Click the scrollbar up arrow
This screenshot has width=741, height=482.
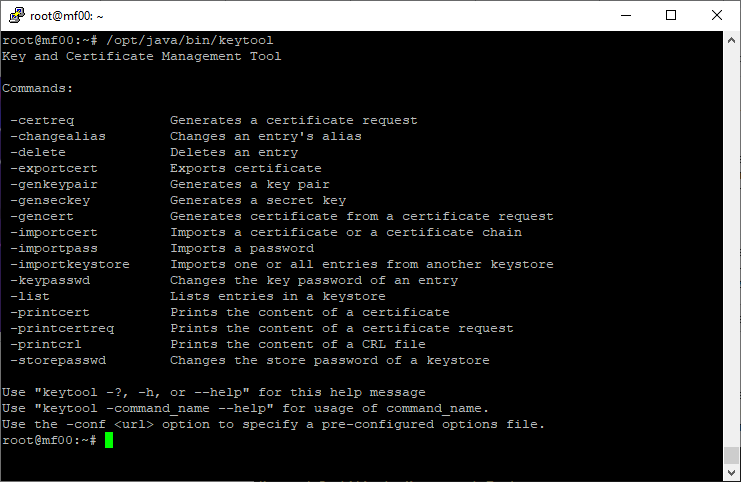(x=732, y=40)
